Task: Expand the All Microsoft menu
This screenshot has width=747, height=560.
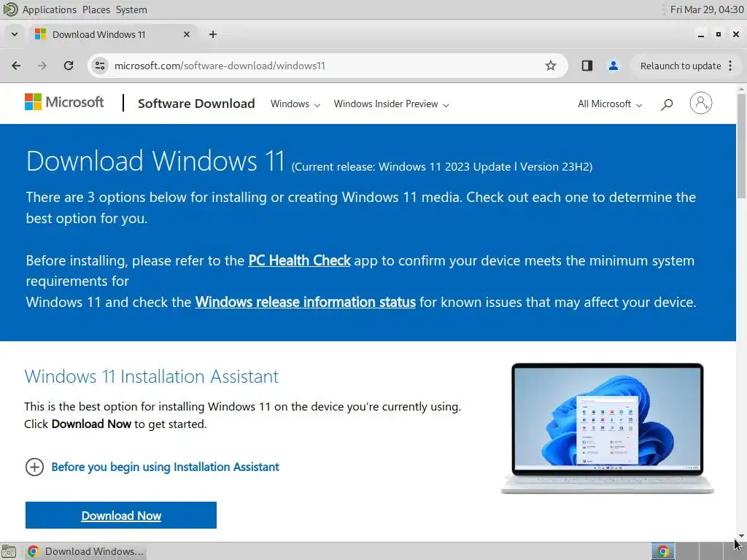Action: tap(610, 104)
